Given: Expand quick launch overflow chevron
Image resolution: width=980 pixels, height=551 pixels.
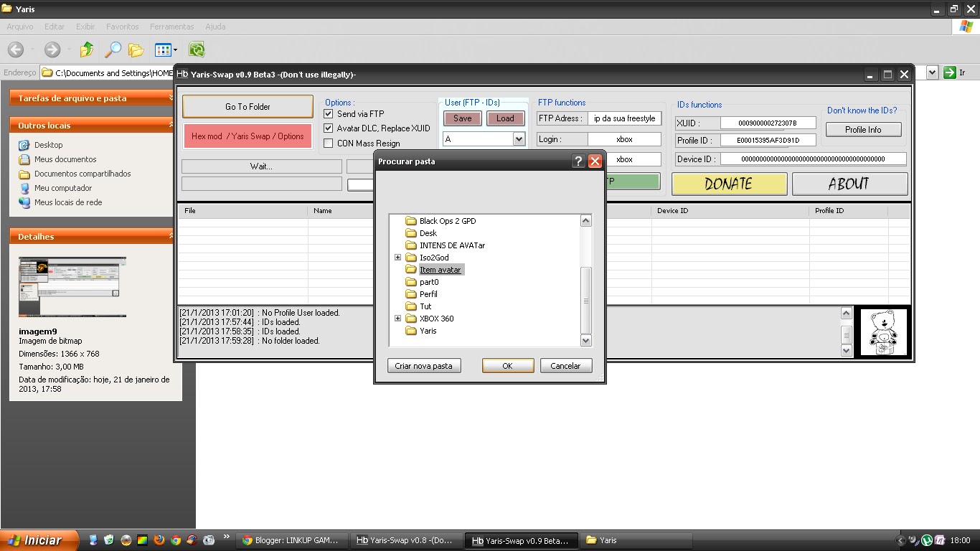Looking at the screenshot, I should (x=227, y=537).
